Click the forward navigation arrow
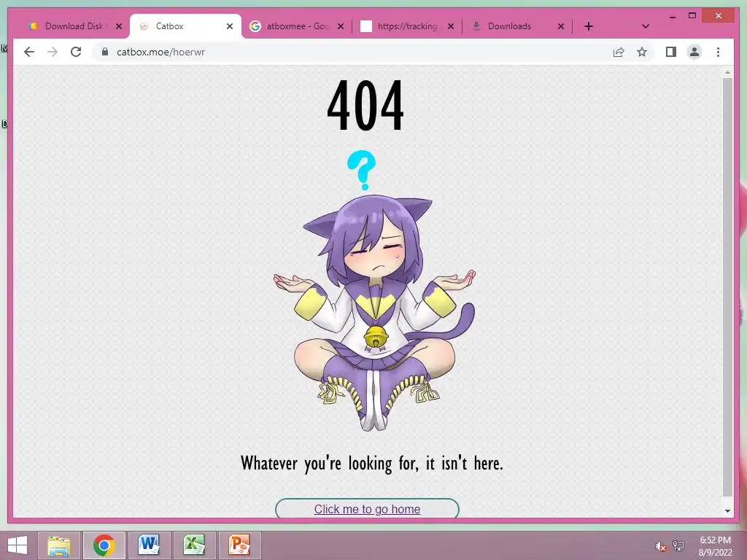Viewport: 747px width, 560px height. 53,52
